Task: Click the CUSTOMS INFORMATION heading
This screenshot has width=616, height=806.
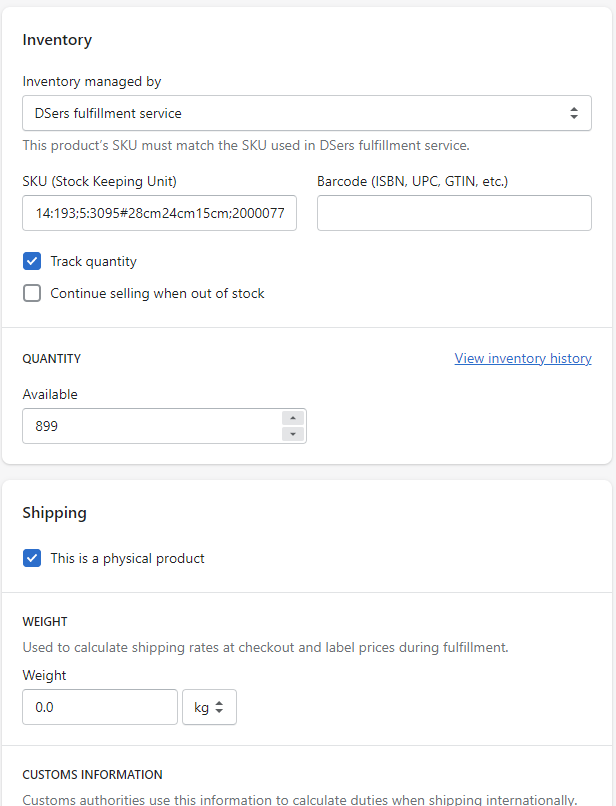Action: pyautogui.click(x=93, y=775)
